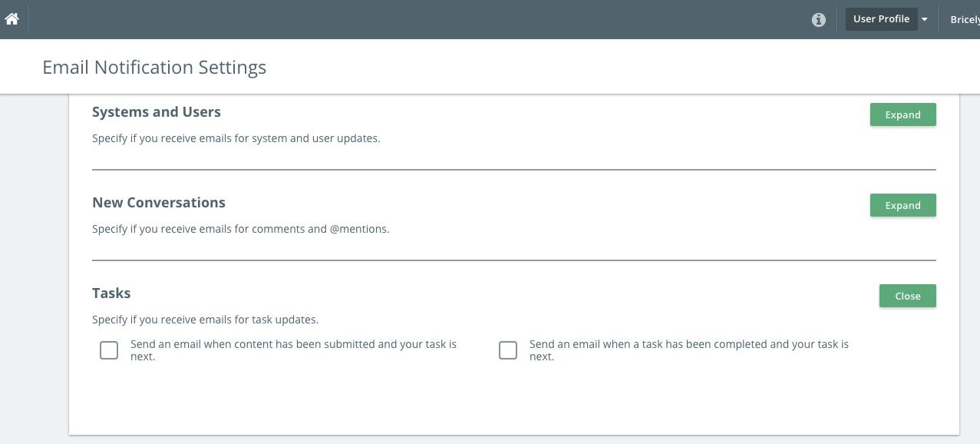Click the 'task has been completed' label text
The height and width of the screenshot is (444, 980).
pyautogui.click(x=689, y=350)
